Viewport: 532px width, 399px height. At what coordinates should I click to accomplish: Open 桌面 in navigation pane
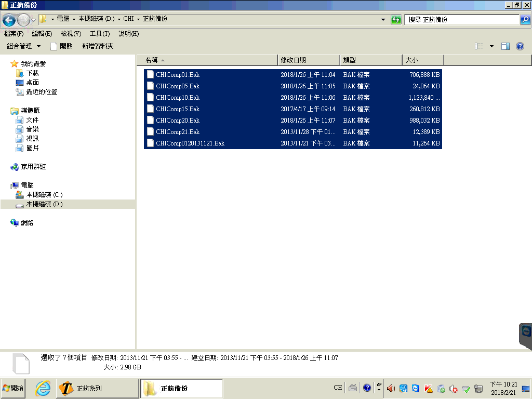tap(33, 83)
